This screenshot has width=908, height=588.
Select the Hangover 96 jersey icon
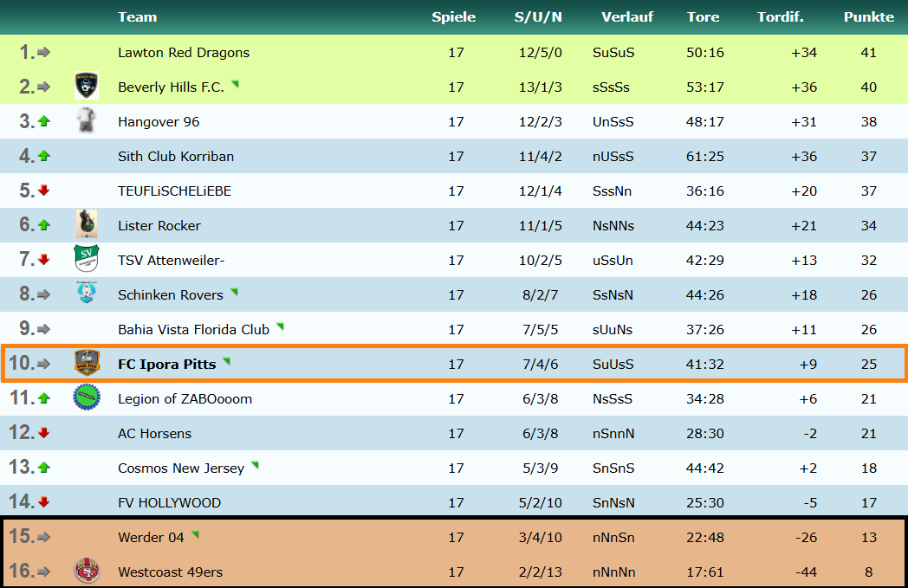tap(86, 121)
